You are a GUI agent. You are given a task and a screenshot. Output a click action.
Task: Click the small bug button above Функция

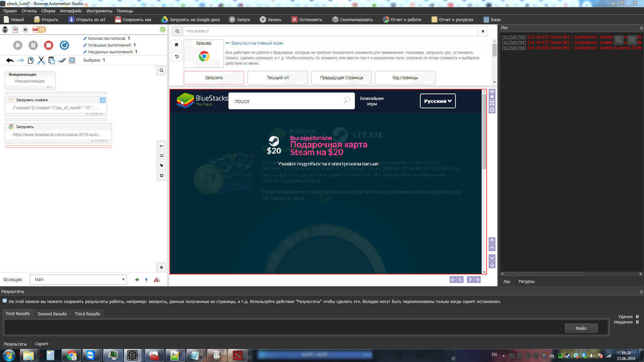click(x=162, y=267)
